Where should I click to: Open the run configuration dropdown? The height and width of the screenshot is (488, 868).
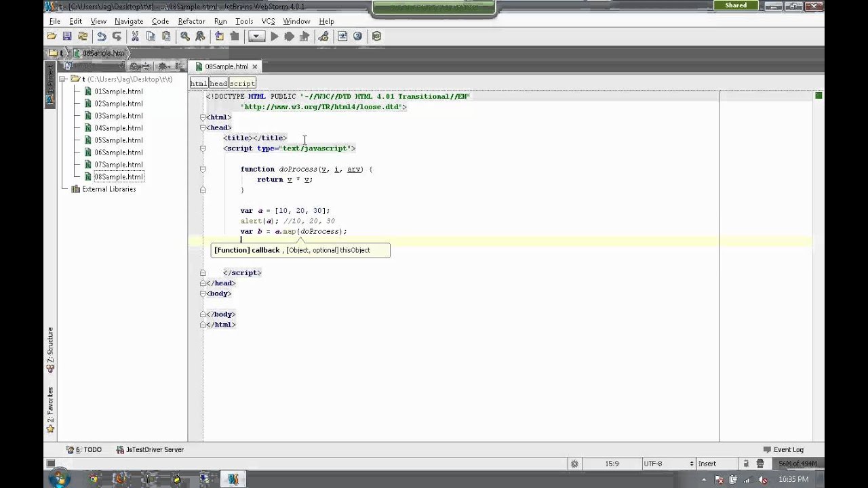pyautogui.click(x=256, y=37)
